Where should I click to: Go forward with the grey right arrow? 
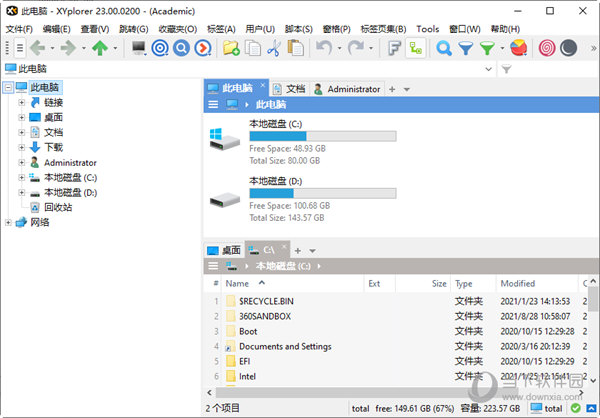pyautogui.click(x=68, y=48)
